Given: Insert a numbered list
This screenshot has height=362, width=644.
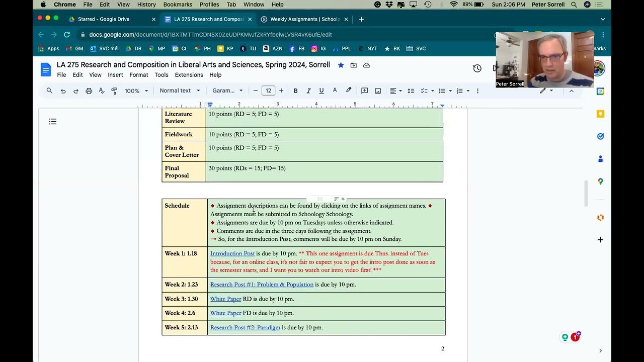Looking at the screenshot, I should [459, 91].
